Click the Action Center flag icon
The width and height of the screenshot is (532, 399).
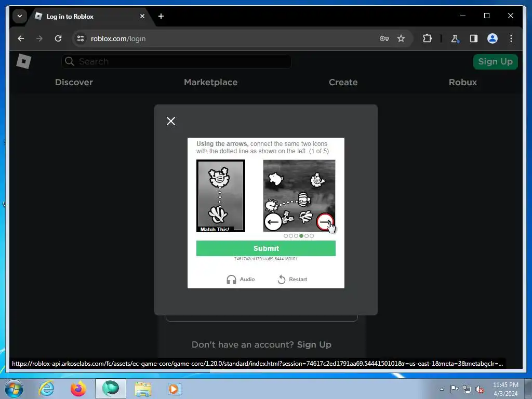click(454, 389)
